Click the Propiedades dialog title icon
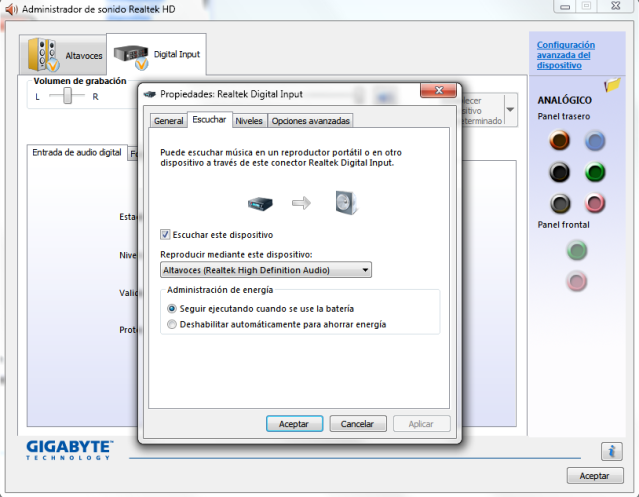The width and height of the screenshot is (639, 497). pyautogui.click(x=150, y=94)
